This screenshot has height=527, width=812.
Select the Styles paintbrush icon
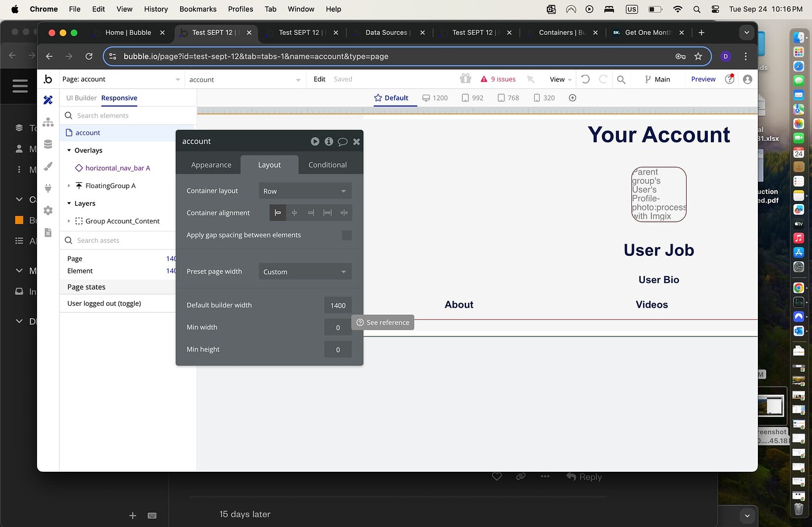(48, 166)
